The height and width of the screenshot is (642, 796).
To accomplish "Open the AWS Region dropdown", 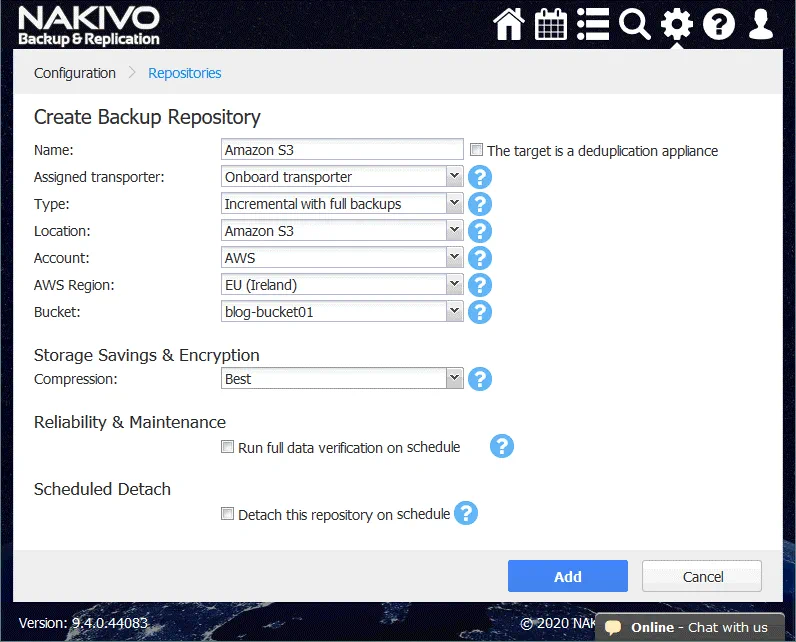I will (x=454, y=285).
